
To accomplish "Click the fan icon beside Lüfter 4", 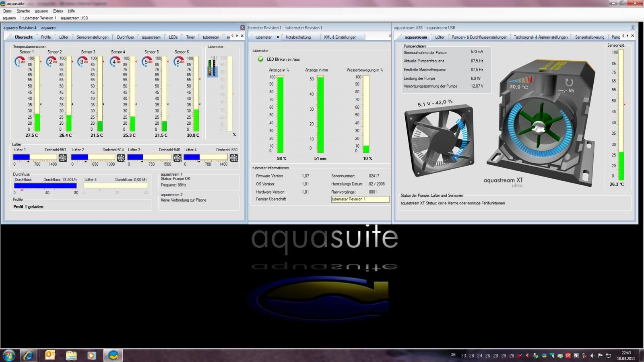I will 233,158.
